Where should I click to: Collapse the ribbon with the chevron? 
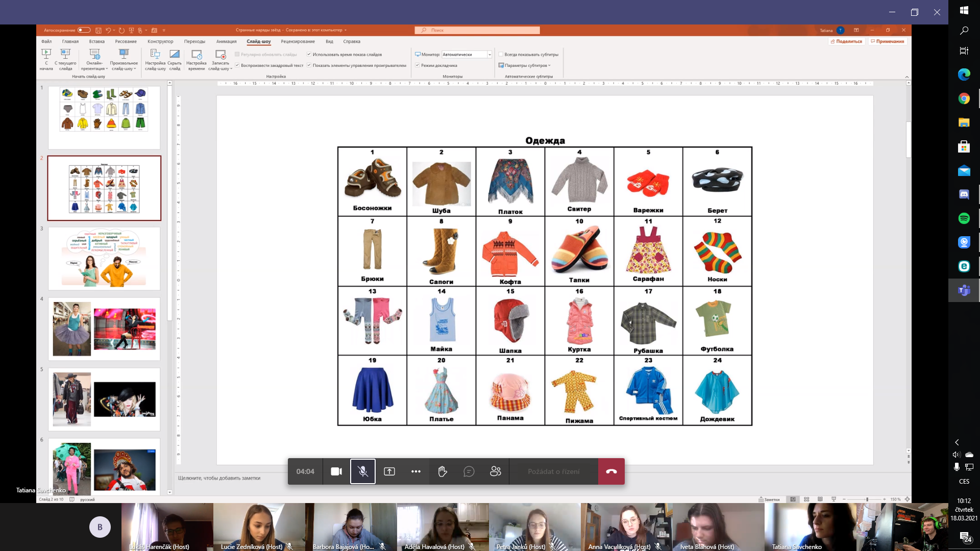(907, 77)
